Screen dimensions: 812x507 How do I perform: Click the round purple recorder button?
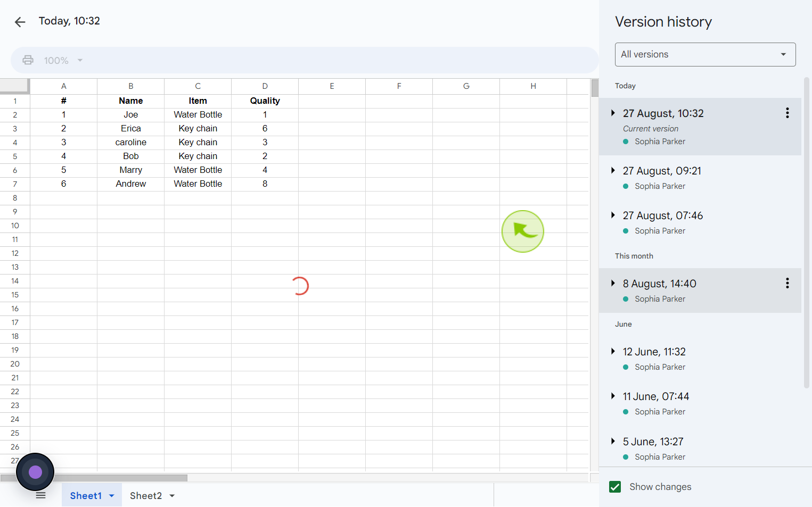35,472
